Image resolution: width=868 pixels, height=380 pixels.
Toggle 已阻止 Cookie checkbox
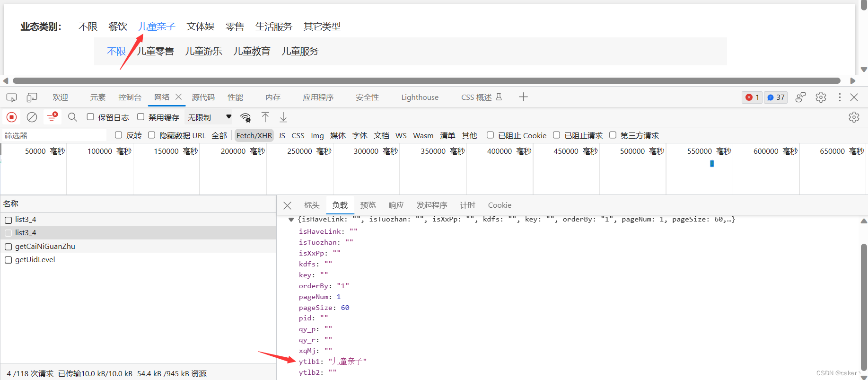490,135
